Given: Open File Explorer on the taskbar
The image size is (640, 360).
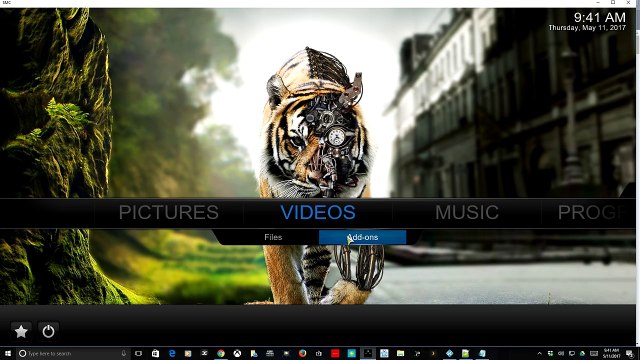Looking at the screenshot, I should (x=400, y=353).
